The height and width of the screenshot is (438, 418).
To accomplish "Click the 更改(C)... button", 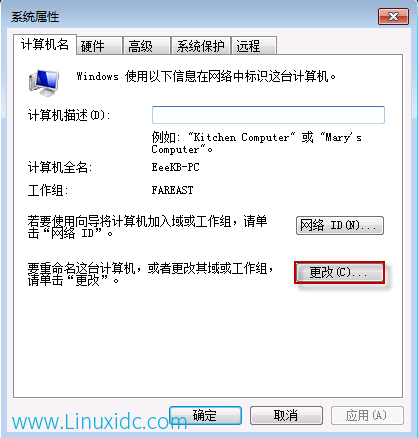I will tap(339, 273).
